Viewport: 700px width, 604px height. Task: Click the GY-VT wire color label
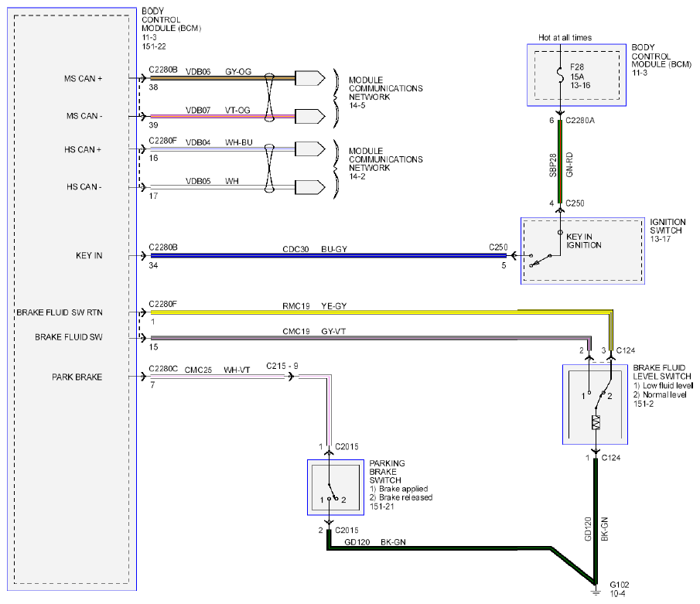333,332
